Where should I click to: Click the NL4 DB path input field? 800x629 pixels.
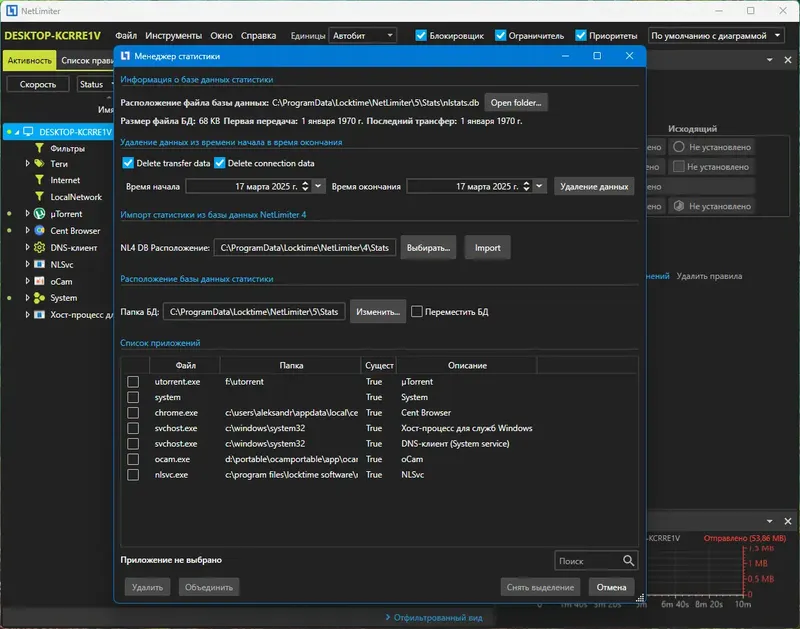(x=306, y=247)
